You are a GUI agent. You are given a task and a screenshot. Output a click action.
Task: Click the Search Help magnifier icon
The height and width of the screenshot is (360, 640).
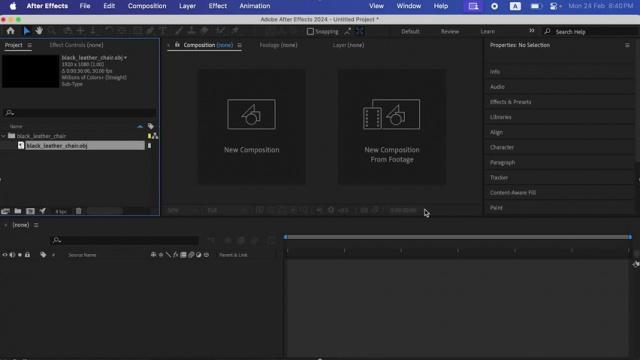coord(547,31)
